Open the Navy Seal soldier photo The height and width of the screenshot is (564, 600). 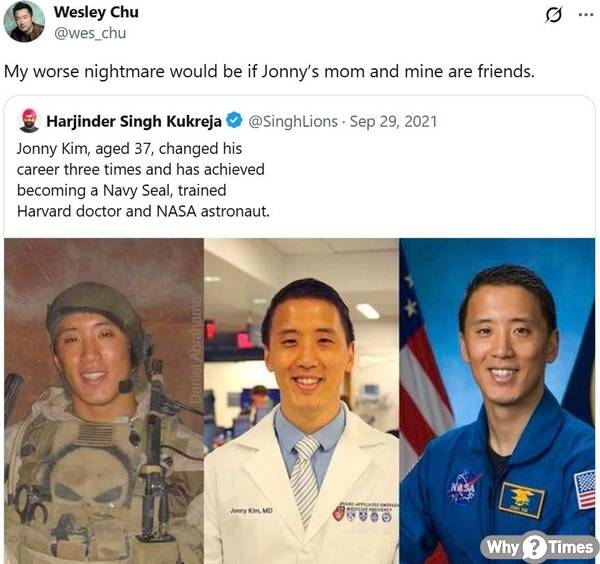[104, 401]
